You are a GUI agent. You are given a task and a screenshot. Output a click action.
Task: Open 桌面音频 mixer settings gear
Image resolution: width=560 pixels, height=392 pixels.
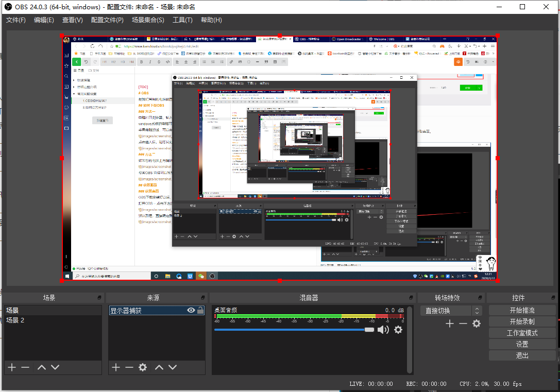pyautogui.click(x=398, y=330)
